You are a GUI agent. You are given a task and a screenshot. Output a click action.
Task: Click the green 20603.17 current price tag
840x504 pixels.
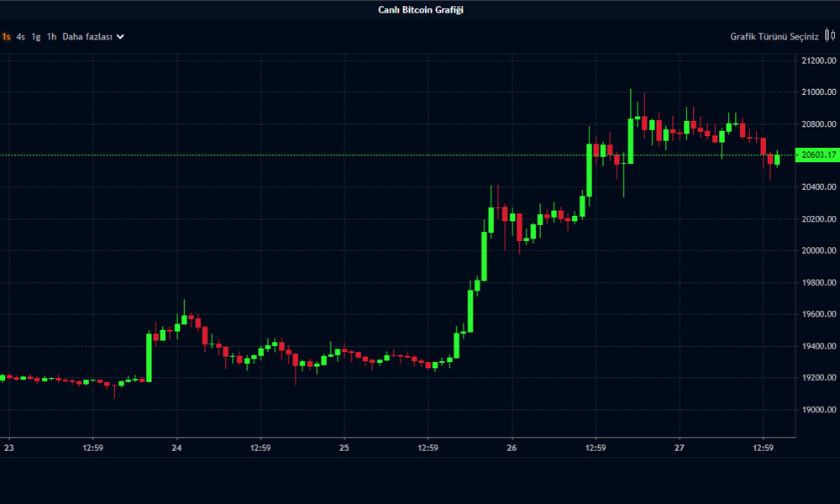click(819, 155)
